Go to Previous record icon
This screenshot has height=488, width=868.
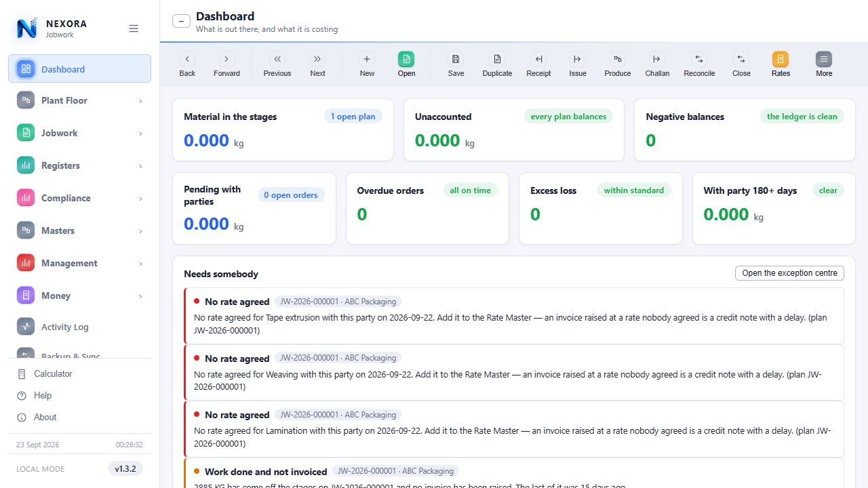(277, 59)
